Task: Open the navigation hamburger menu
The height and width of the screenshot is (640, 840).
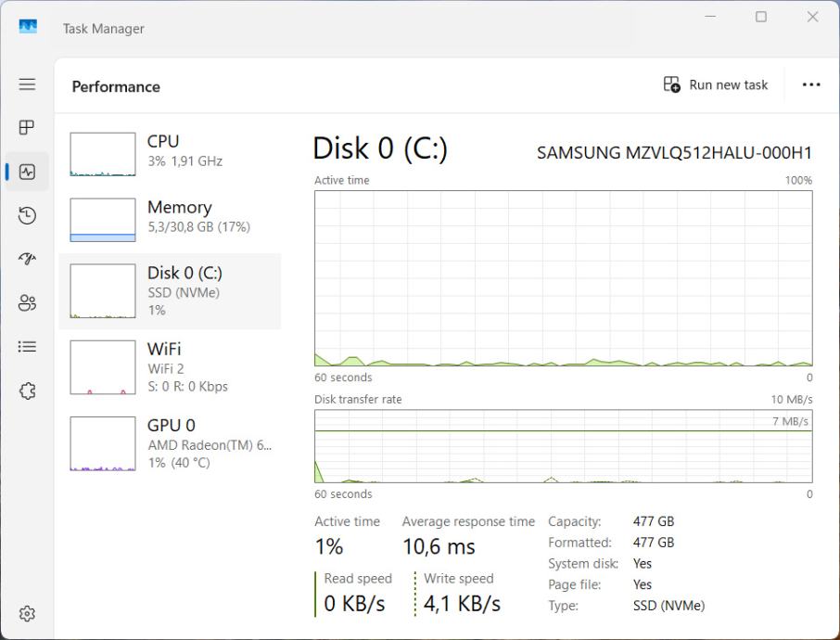Action: click(27, 84)
